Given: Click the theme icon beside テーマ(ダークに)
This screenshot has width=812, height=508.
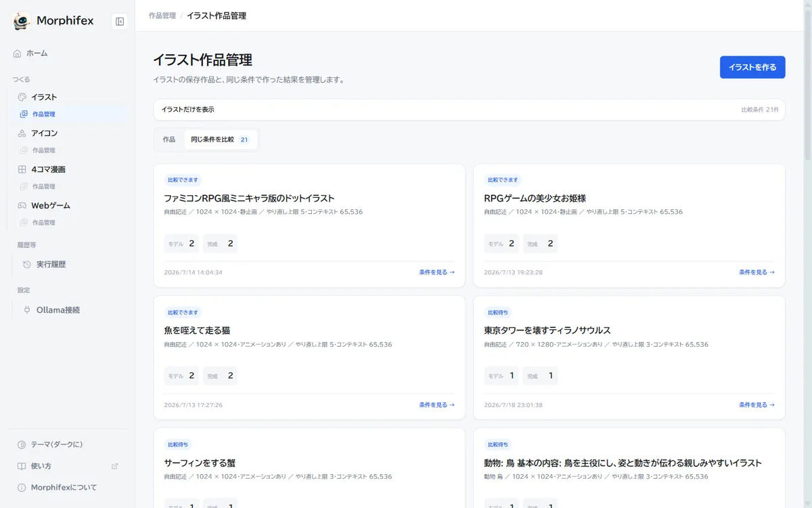Looking at the screenshot, I should click(x=22, y=444).
